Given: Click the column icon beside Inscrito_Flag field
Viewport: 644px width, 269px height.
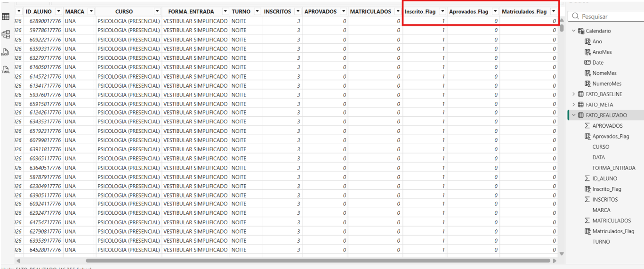Looking at the screenshot, I should click(588, 189).
